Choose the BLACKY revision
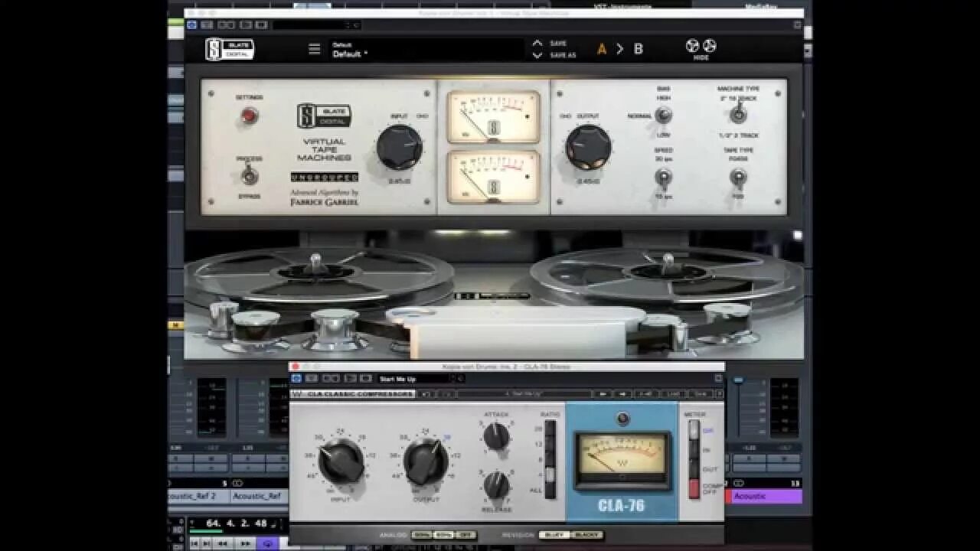The height and width of the screenshot is (551, 980). pos(586,535)
